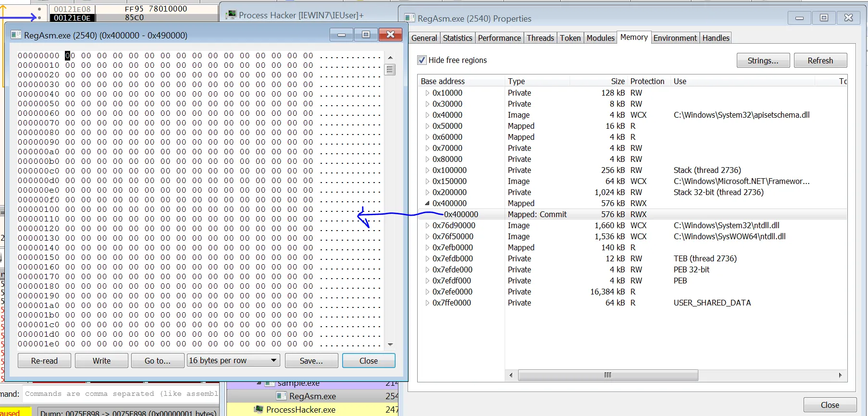The height and width of the screenshot is (416, 868).
Task: Click the first hex byte at offset 00000000
Action: point(70,56)
